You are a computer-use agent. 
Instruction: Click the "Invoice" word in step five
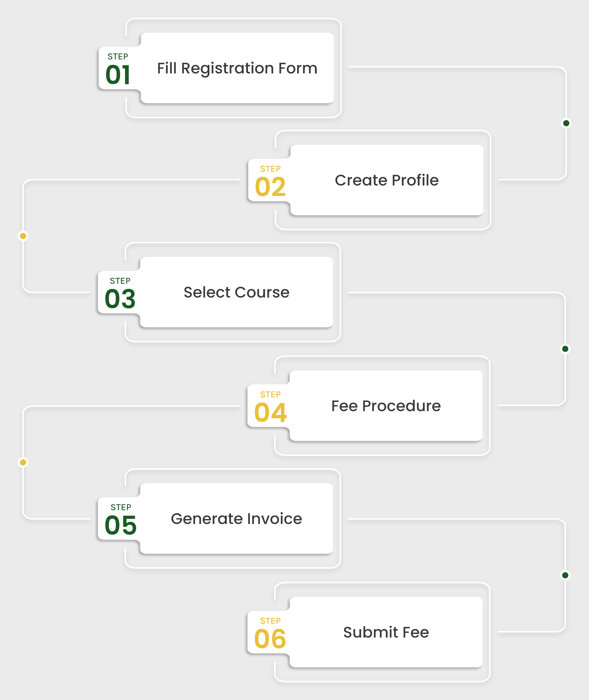point(275,519)
